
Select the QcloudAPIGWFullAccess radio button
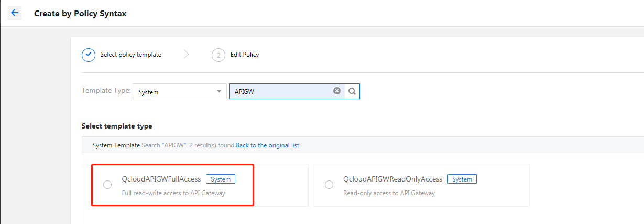click(107, 185)
